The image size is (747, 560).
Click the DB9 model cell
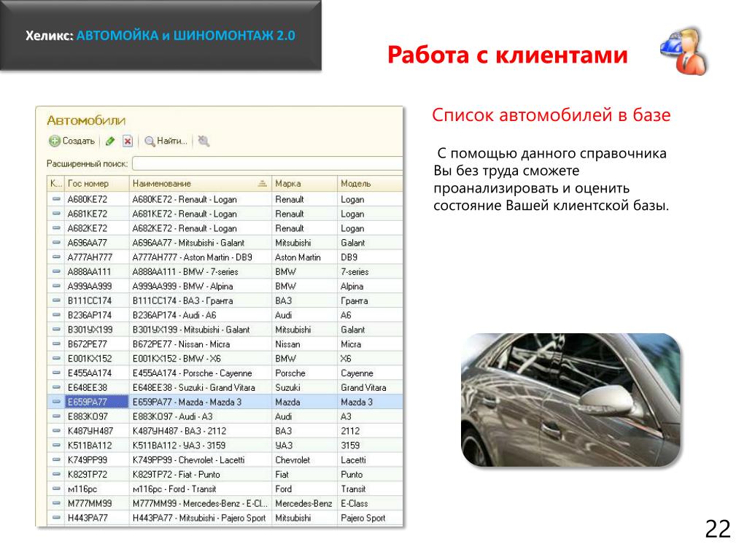tap(370, 257)
